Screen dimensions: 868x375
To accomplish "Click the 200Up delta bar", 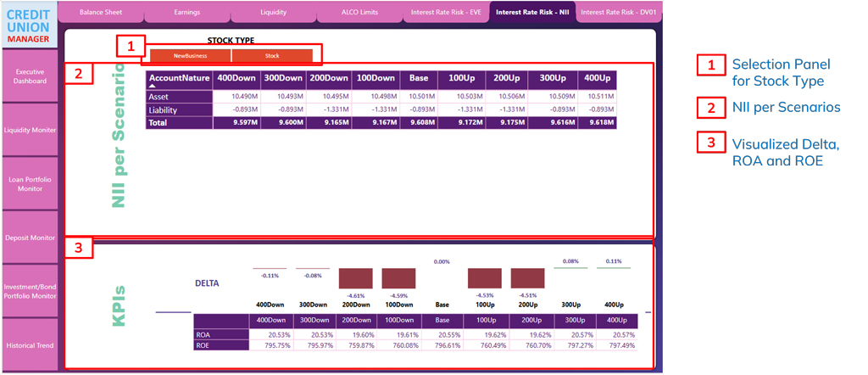I will (527, 278).
